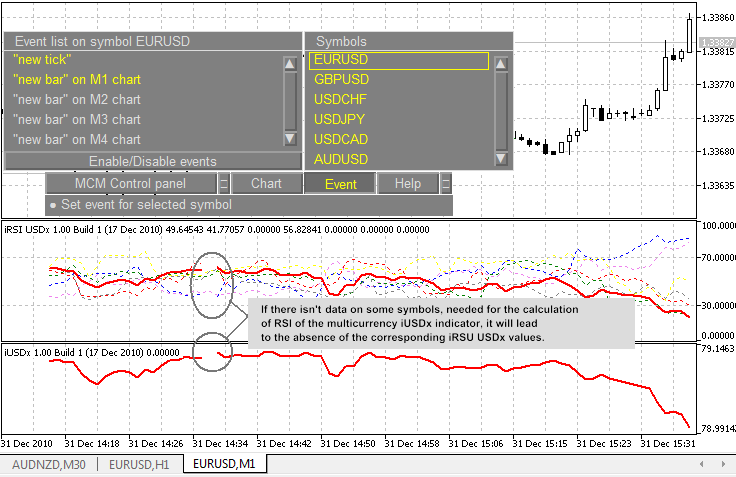Click the right chart-tab scroll arrow
Screen dimensions: 736x477
point(723,464)
